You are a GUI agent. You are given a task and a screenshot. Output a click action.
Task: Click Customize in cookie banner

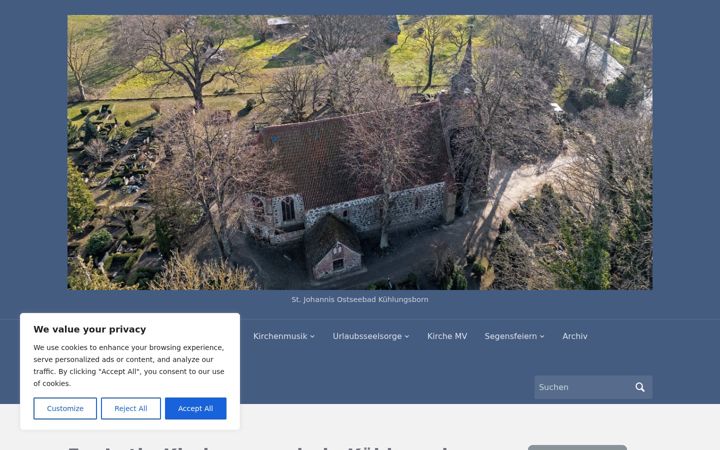65,408
